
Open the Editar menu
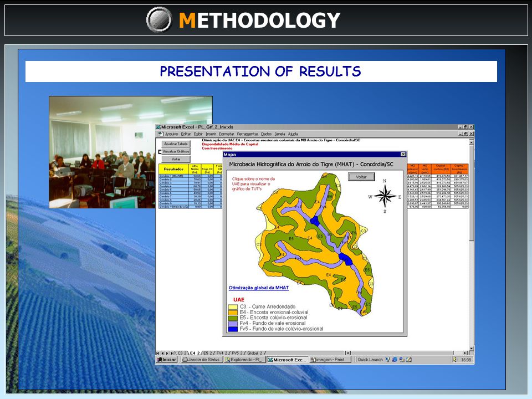point(186,134)
